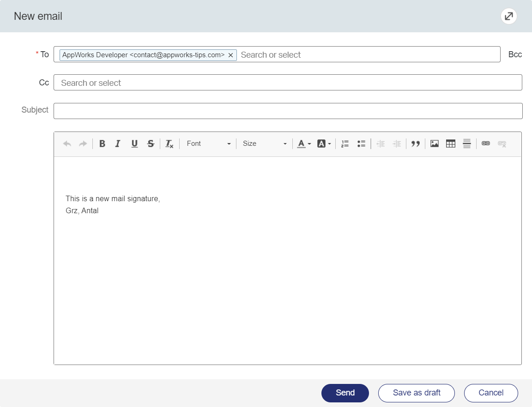Open the Size dropdown
The image size is (532, 407).
(265, 144)
